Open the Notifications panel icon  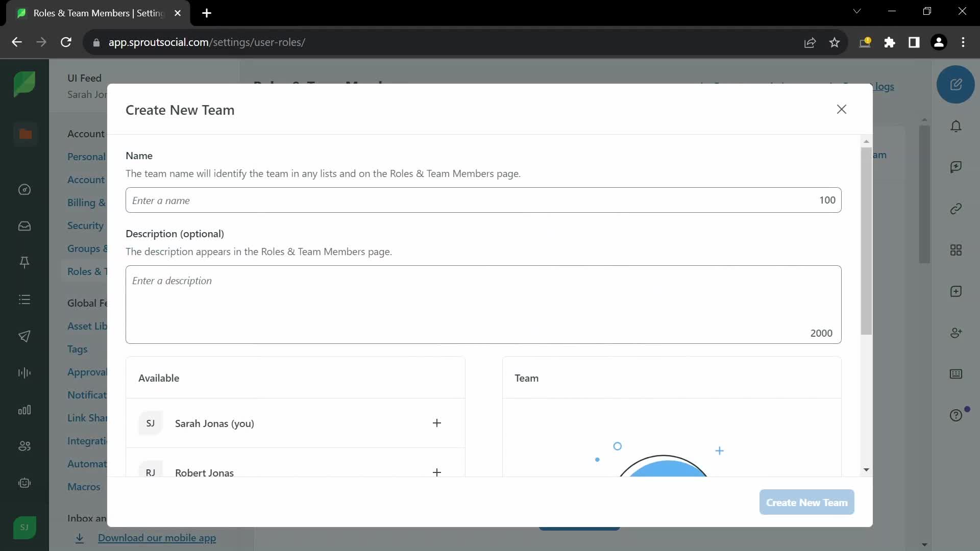click(956, 127)
